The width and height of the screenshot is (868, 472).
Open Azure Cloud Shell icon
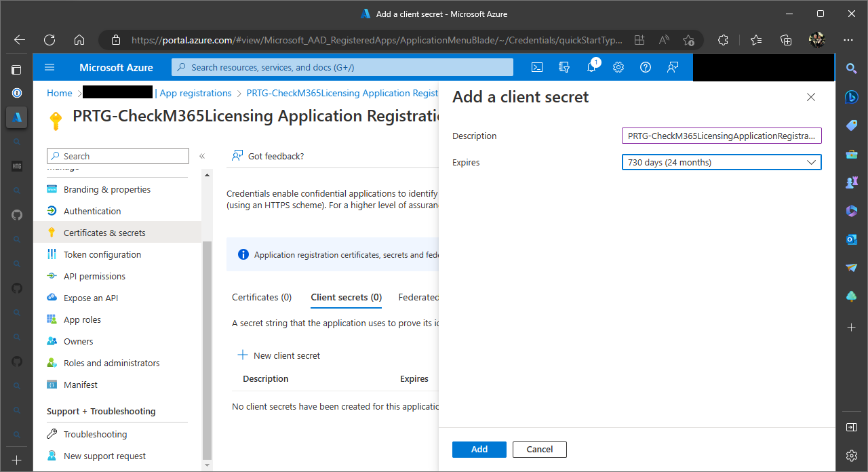click(x=536, y=67)
